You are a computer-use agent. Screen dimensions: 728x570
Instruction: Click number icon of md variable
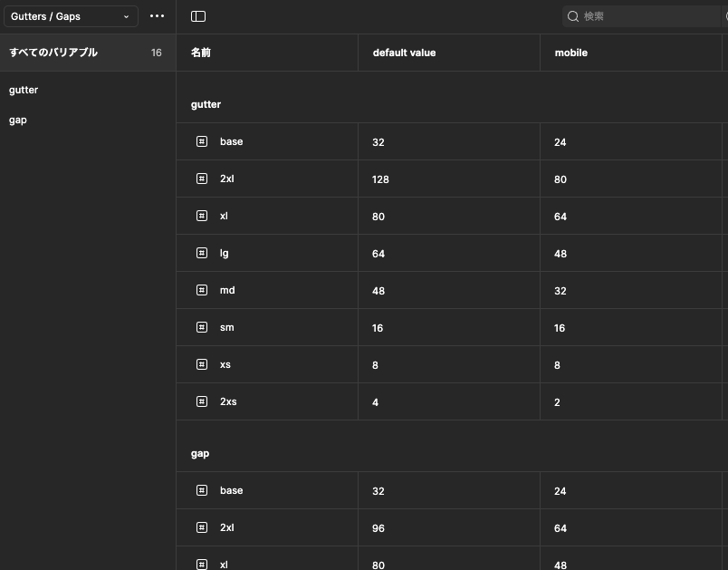point(202,290)
